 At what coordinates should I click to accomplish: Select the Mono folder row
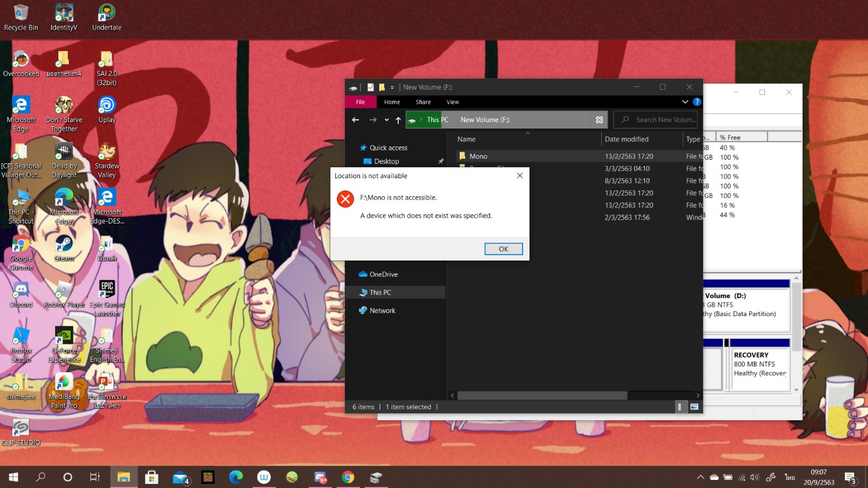click(x=579, y=156)
